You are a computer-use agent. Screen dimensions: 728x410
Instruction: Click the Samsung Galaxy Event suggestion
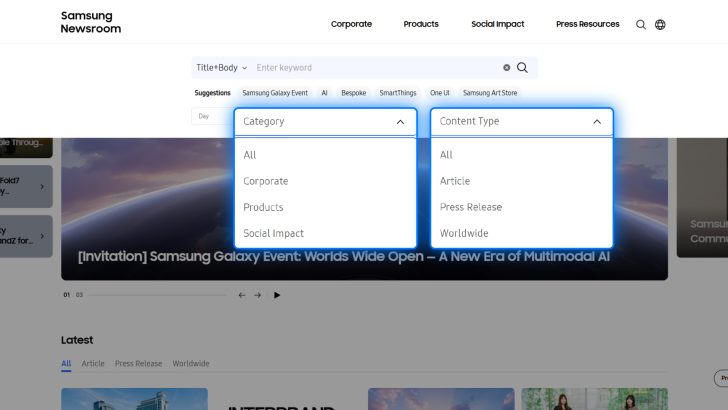(276, 93)
